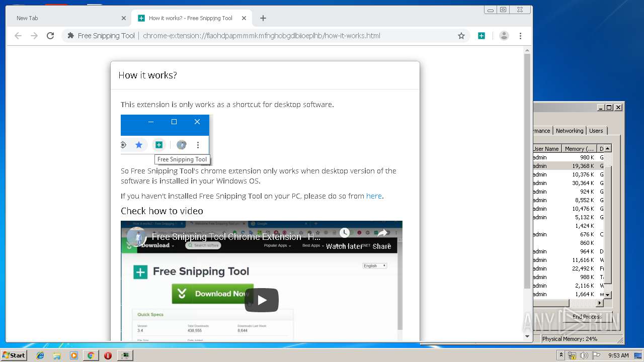Open Chrome's three-dot menu
The image size is (644, 362).
[520, 36]
